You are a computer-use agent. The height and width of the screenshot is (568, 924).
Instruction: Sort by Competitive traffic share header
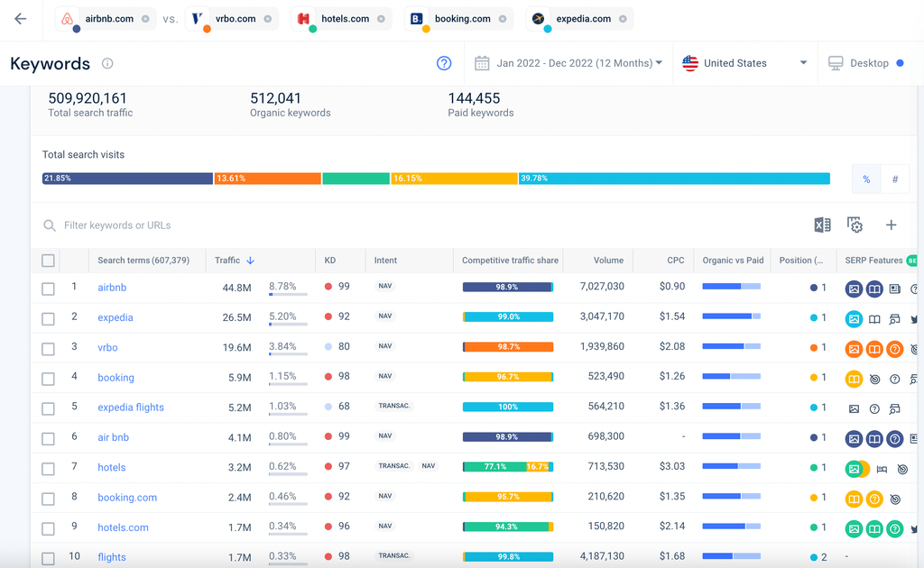510,261
